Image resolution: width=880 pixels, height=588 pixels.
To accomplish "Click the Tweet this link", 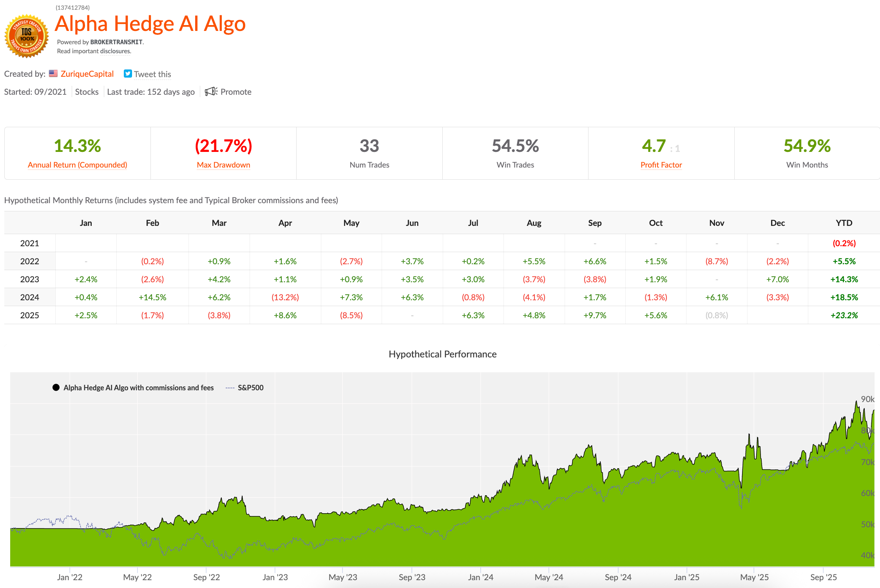I will (x=152, y=74).
